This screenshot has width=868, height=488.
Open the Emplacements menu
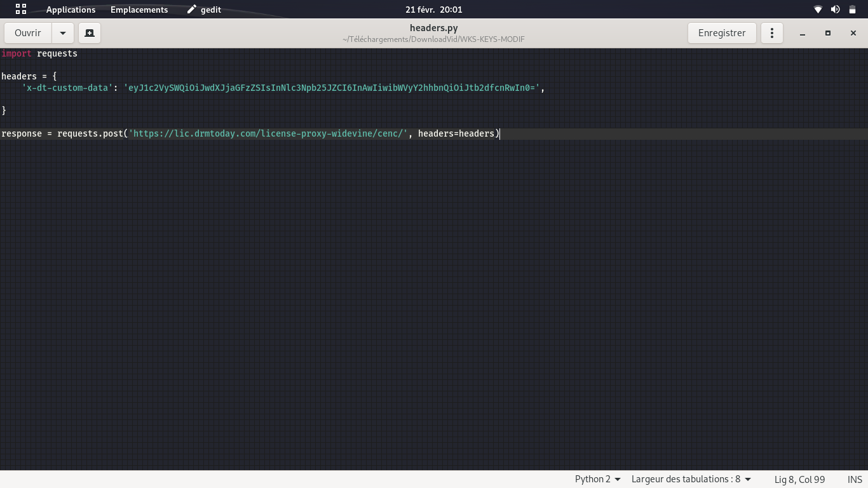click(x=139, y=10)
